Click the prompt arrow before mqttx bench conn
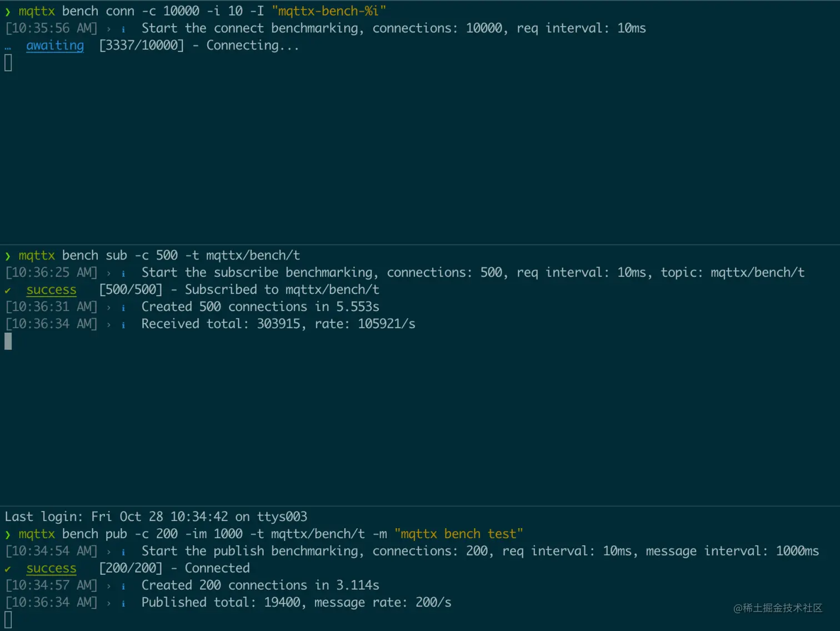The height and width of the screenshot is (631, 840). (x=8, y=11)
